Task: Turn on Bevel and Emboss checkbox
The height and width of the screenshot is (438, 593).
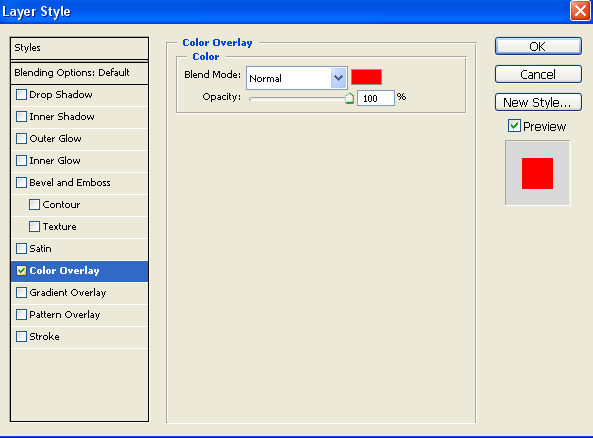Action: 22,183
